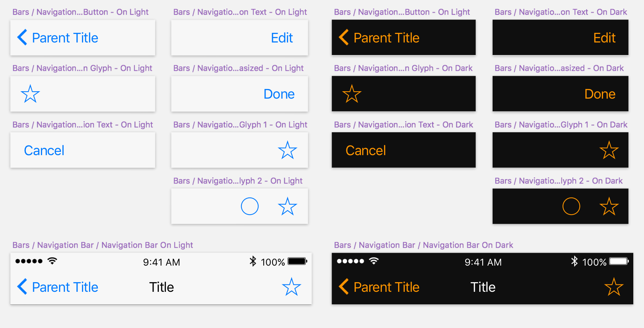The image size is (644, 328).
Task: Open the Navigation Bar On Light component label
Action: click(102, 245)
